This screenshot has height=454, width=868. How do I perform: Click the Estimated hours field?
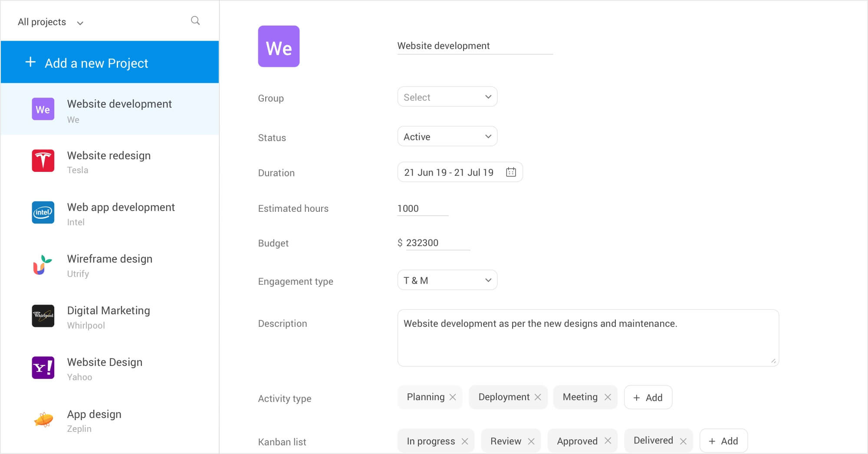tap(423, 208)
